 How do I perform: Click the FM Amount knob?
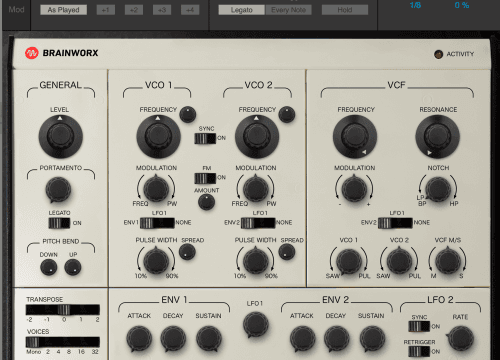coord(206,202)
